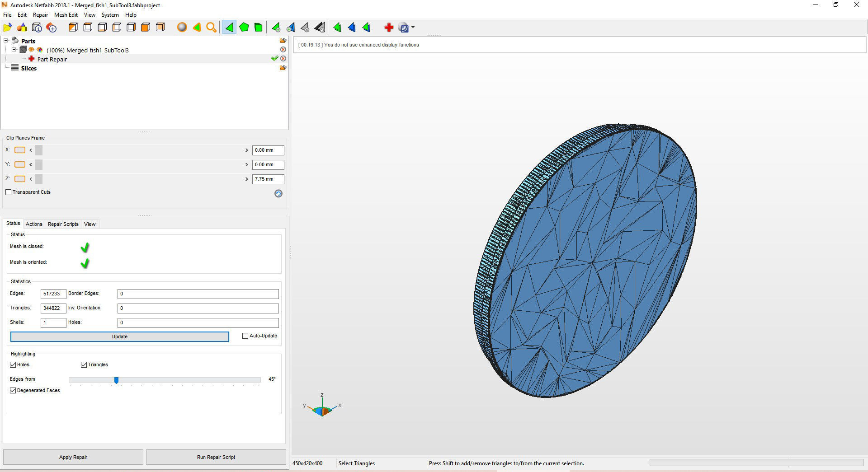Open the primitive shapes part library
Viewport: 868px width, 472px height.
pos(22,28)
